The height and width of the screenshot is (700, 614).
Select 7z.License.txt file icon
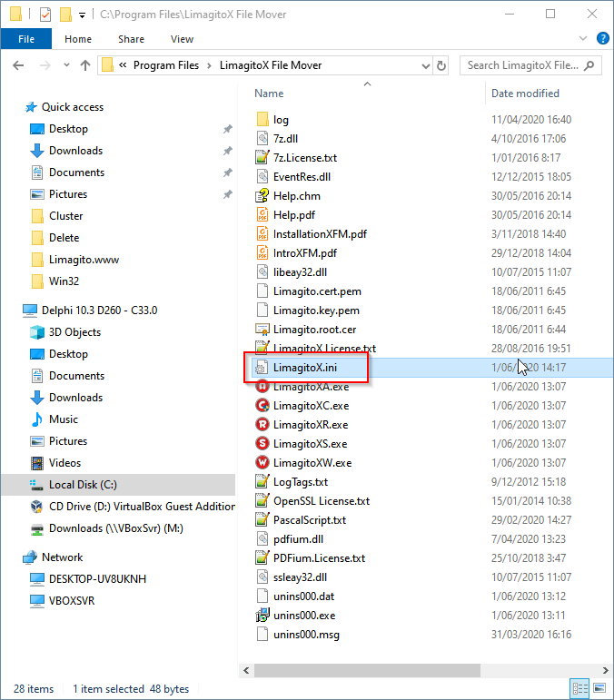click(x=262, y=158)
